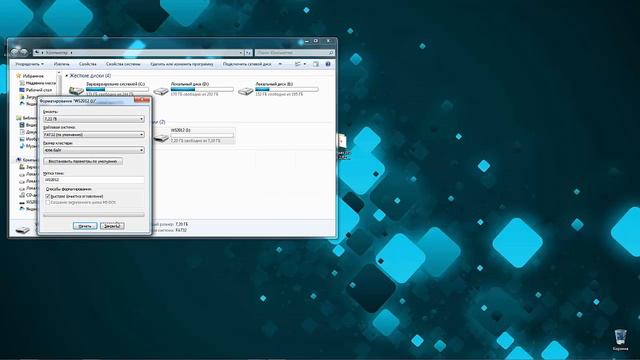Click the drive icon in the Explorer details pane
Screen dimensions: 640x360
coord(23,230)
